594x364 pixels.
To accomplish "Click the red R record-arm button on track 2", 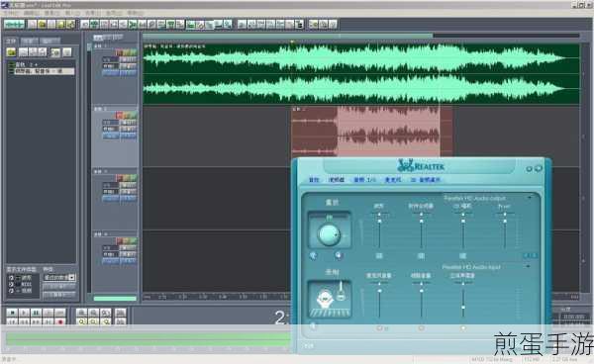I will tap(119, 115).
